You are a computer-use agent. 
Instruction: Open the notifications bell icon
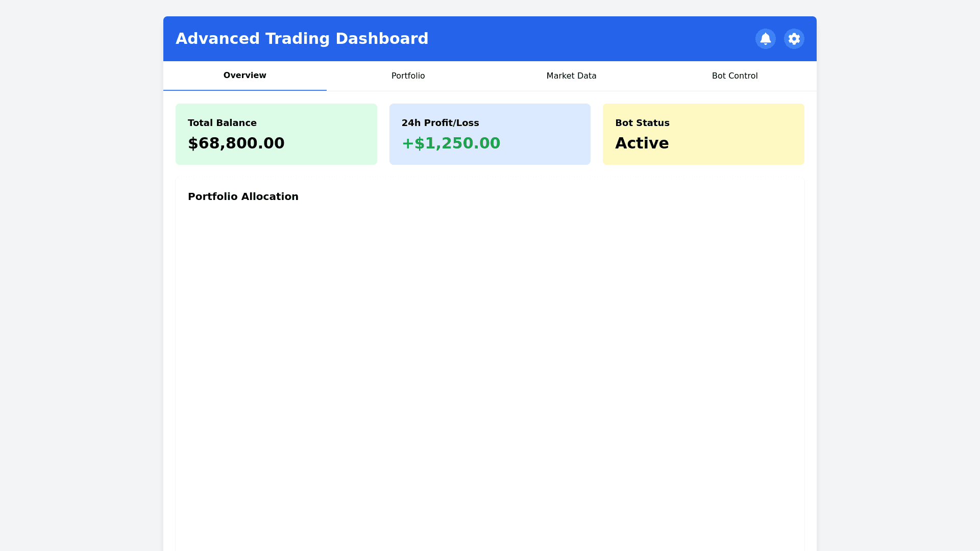765,39
